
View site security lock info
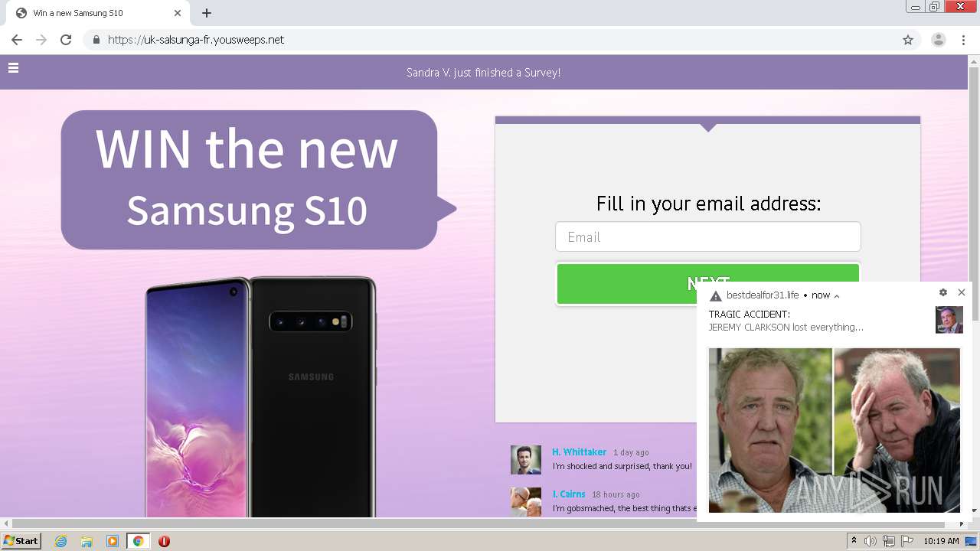96,40
